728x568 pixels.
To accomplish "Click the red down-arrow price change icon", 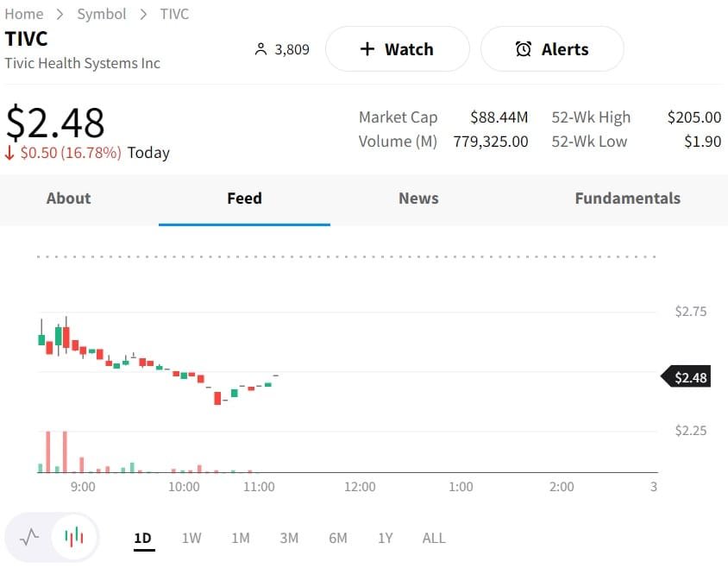I will pyautogui.click(x=10, y=154).
